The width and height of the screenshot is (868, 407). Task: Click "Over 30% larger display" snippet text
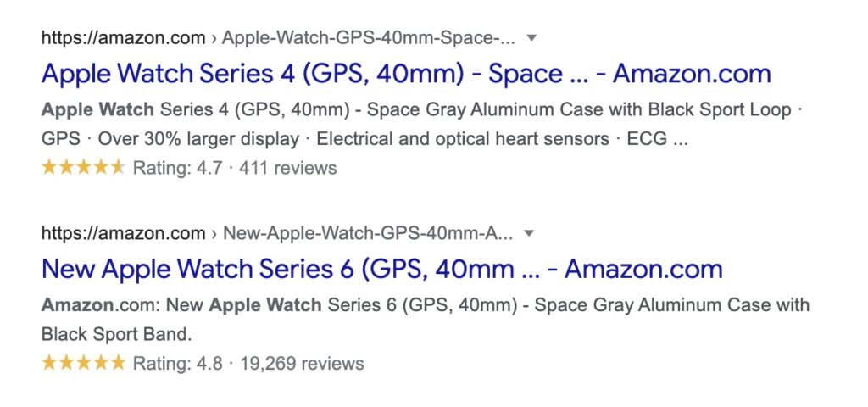pyautogui.click(x=198, y=139)
